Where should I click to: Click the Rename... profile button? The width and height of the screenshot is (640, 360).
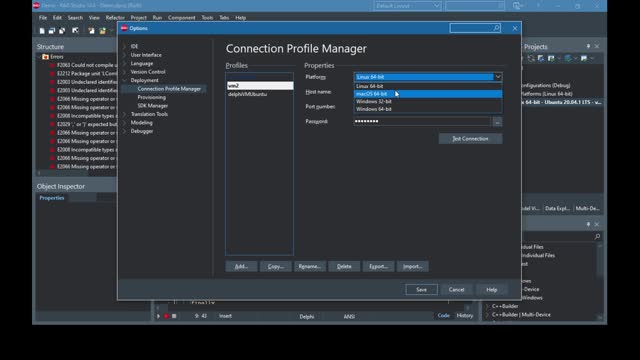tap(310, 267)
